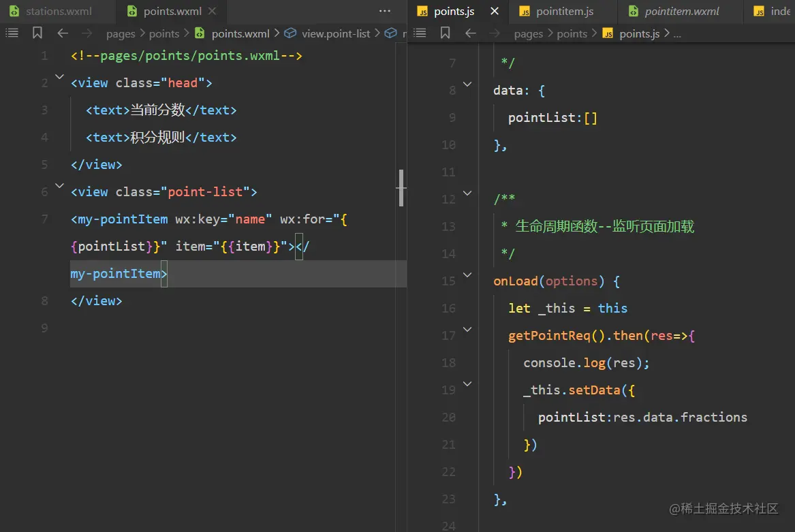The image size is (795, 532).
Task: Click the left editor scrollbar thumb
Action: 401,187
